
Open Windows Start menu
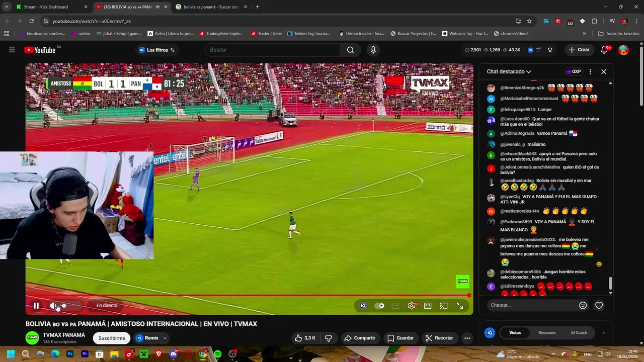11,354
